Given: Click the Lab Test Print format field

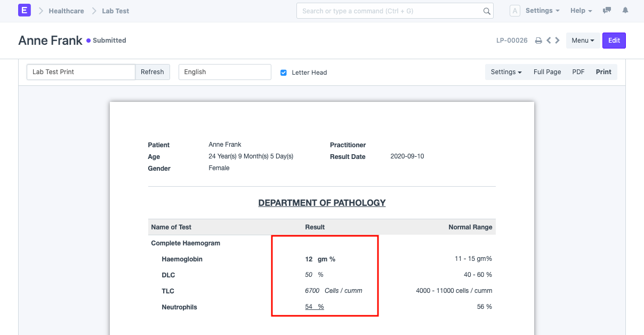Looking at the screenshot, I should pos(81,72).
